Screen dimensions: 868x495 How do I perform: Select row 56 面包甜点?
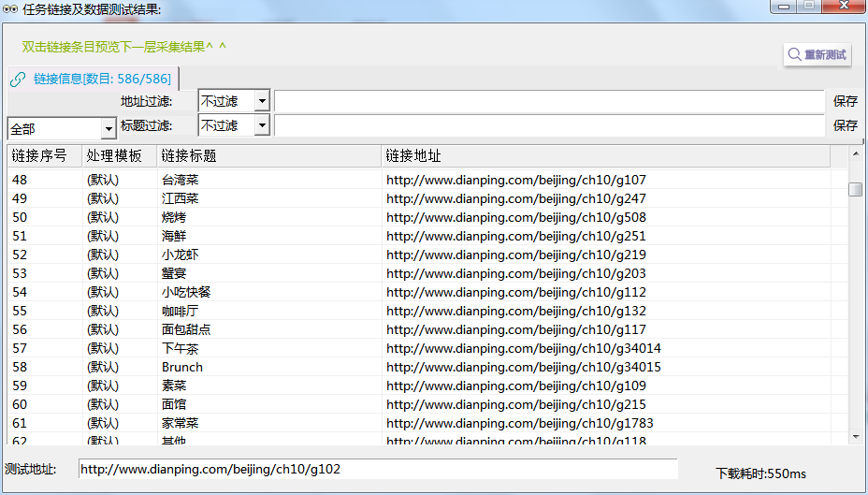[x=427, y=329]
